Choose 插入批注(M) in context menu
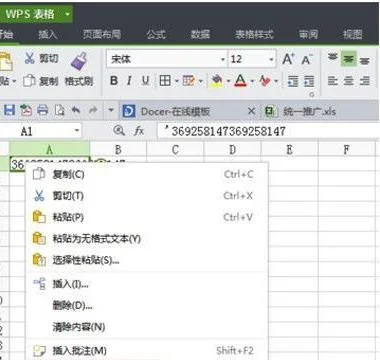The width and height of the screenshot is (380, 360). pos(147,351)
